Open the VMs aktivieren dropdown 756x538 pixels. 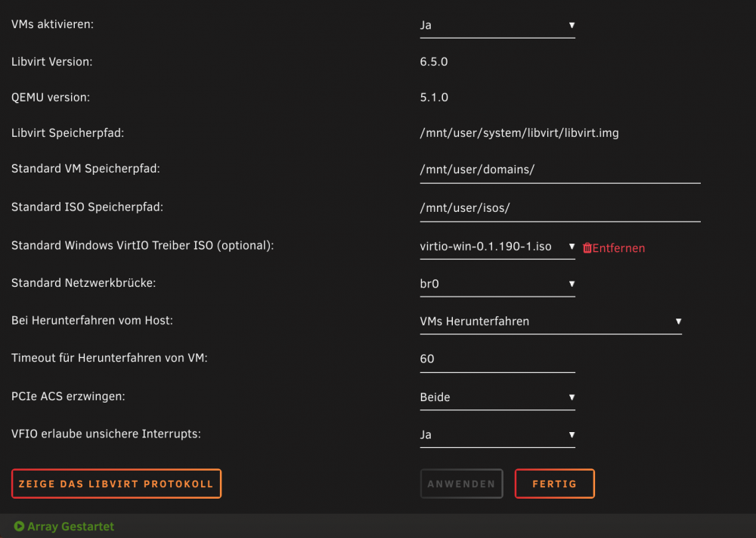(x=497, y=25)
